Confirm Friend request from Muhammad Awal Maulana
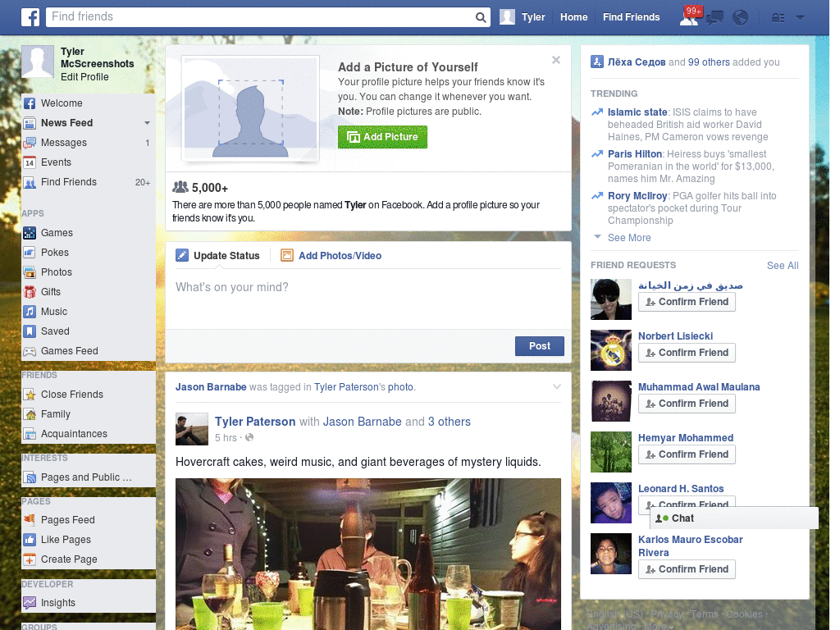Image resolution: width=840 pixels, height=630 pixels. tap(687, 404)
